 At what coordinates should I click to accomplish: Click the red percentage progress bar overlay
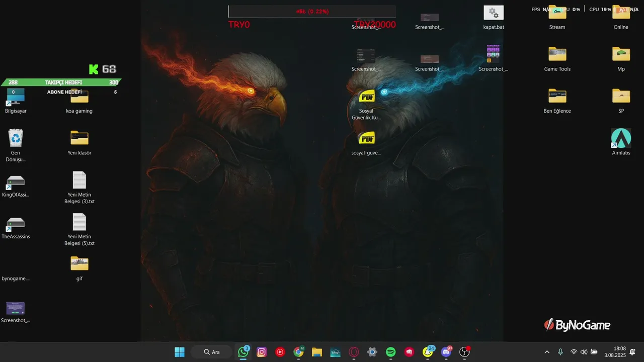tap(312, 12)
